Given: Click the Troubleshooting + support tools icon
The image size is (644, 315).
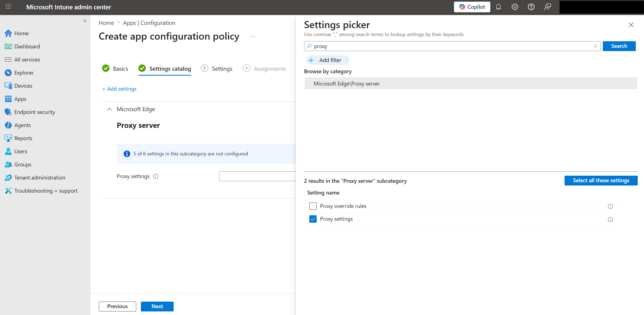Looking at the screenshot, I should [x=8, y=191].
